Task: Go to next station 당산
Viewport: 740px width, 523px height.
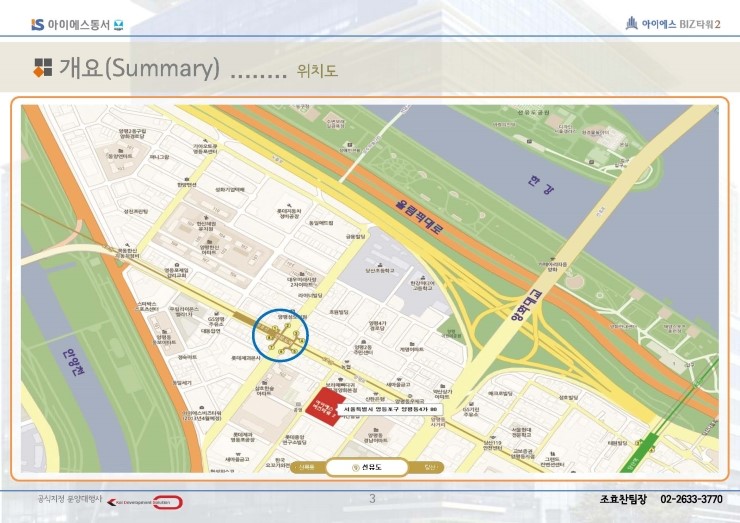Action: coord(428,467)
